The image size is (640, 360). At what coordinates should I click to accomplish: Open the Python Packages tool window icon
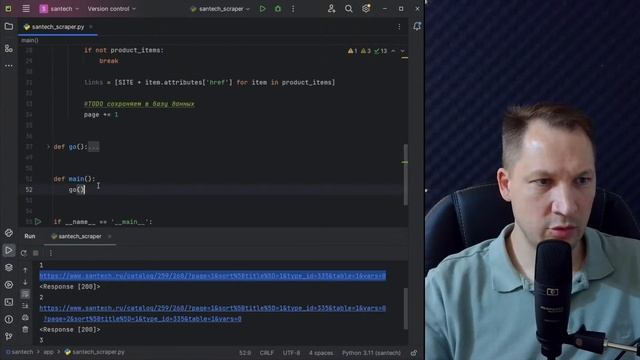coord(9,233)
